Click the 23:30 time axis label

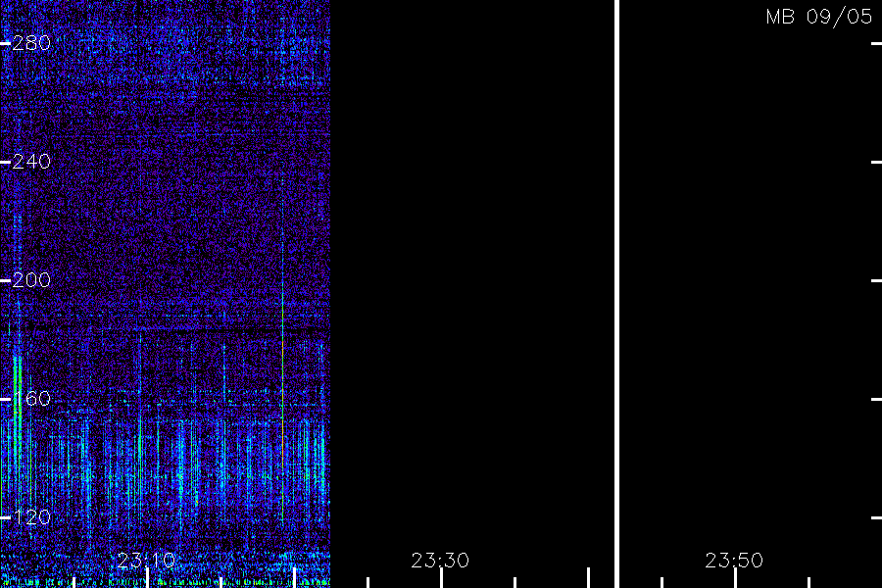coord(440,561)
